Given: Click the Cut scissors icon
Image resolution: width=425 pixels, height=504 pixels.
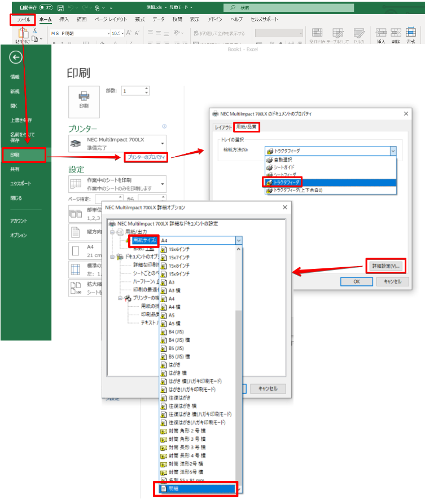Looking at the screenshot, I should [35, 30].
